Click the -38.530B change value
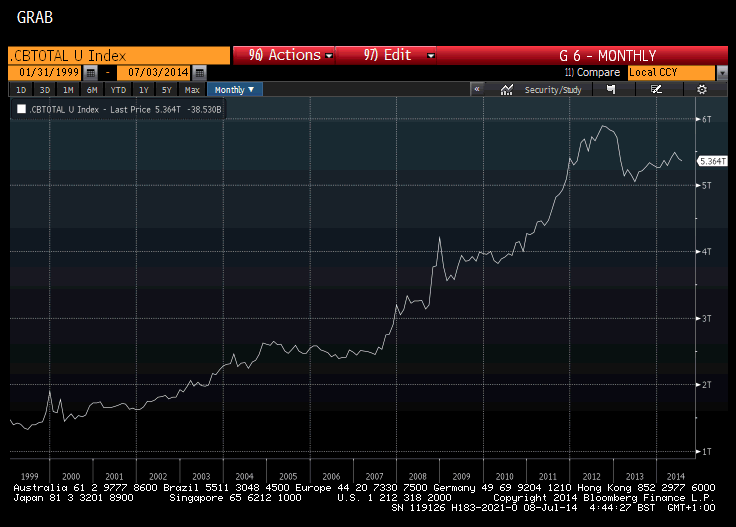Viewport: 736px width, 527px height. (x=204, y=109)
